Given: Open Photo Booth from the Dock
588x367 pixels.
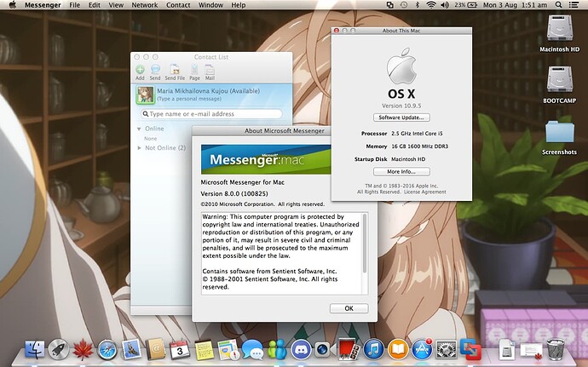Looking at the screenshot, I should coord(349,349).
